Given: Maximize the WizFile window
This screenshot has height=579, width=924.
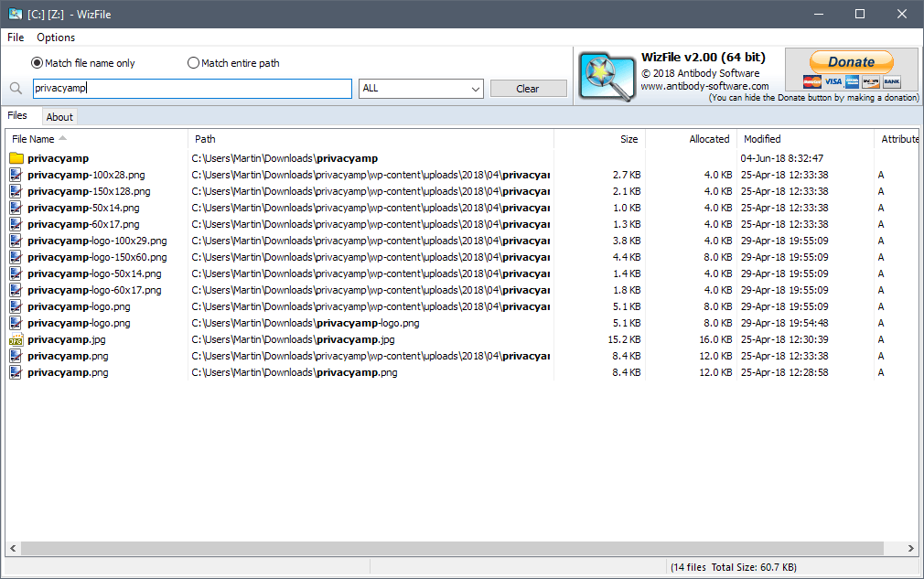Looking at the screenshot, I should point(860,14).
